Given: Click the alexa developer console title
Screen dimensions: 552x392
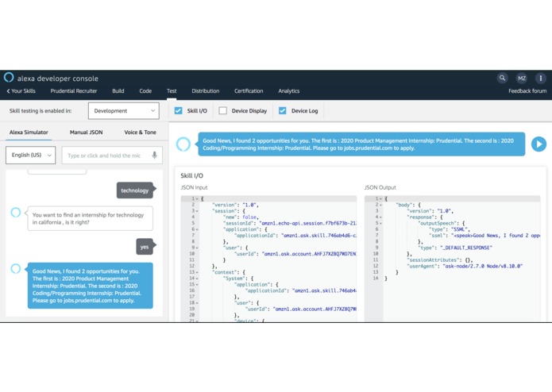Looking at the screenshot, I should point(58,79).
